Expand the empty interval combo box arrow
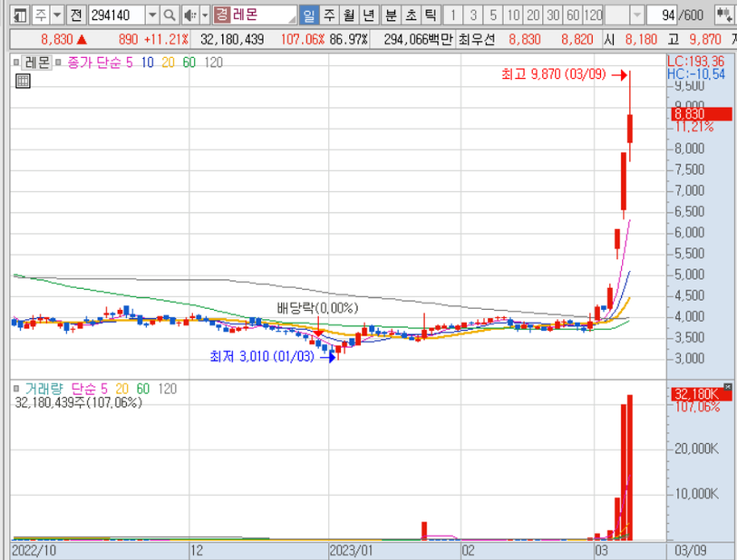The width and height of the screenshot is (737, 560). coord(636,15)
